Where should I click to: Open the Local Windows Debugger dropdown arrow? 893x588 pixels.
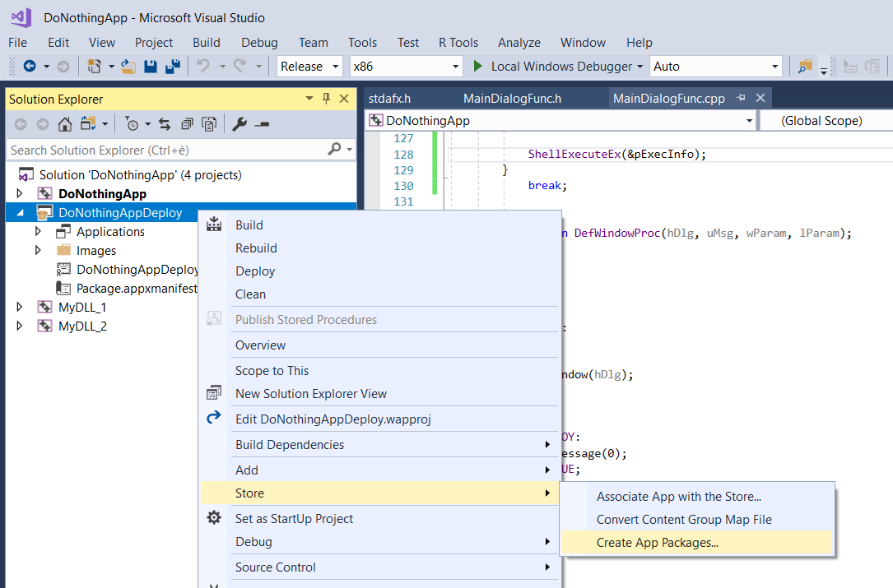coord(640,67)
